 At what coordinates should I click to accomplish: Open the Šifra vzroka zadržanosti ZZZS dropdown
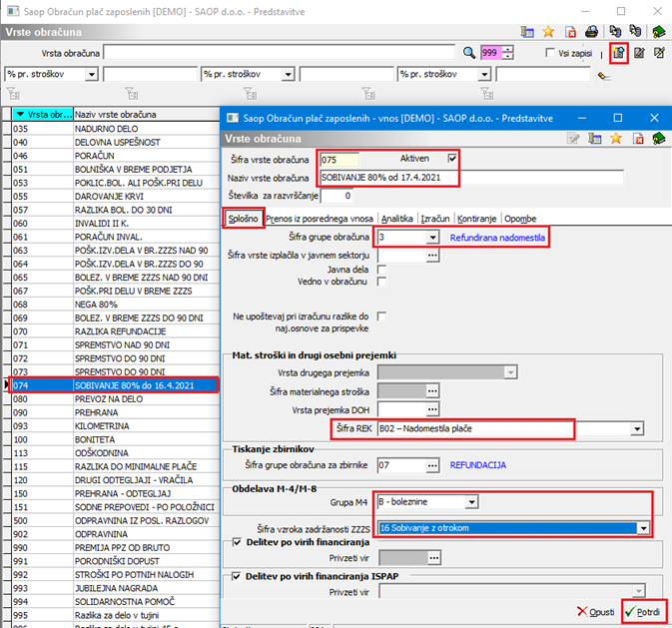click(643, 528)
